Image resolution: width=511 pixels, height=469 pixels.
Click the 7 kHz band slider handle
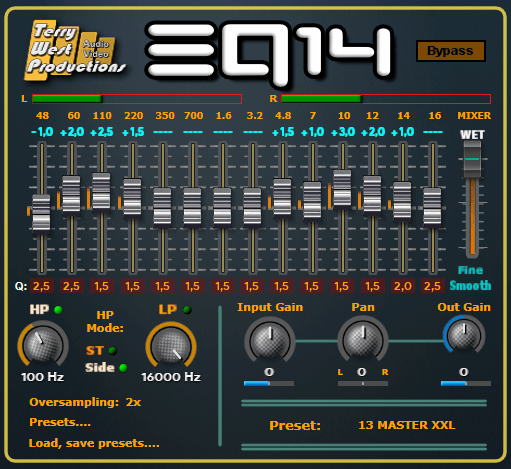[312, 201]
